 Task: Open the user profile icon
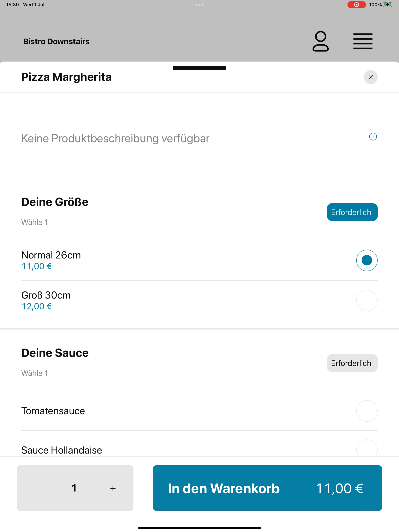tap(320, 41)
